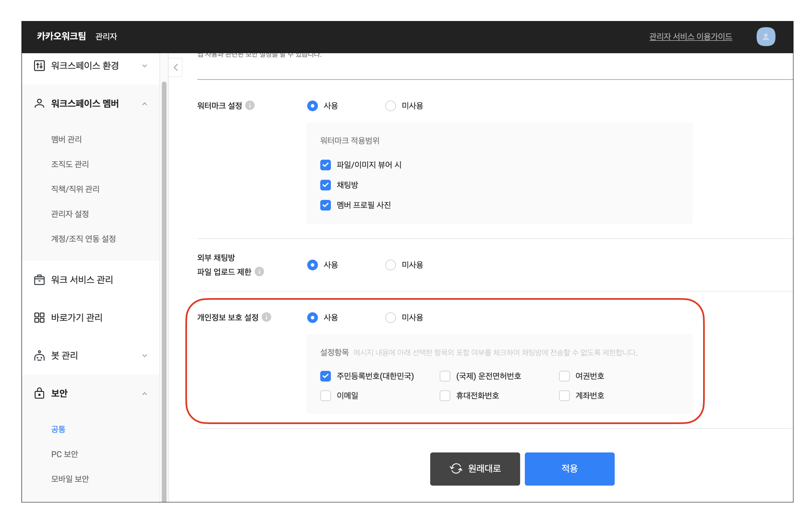812x528 pixels.
Task: Uncheck the 채팅방 watermark checkbox
Action: 325,185
